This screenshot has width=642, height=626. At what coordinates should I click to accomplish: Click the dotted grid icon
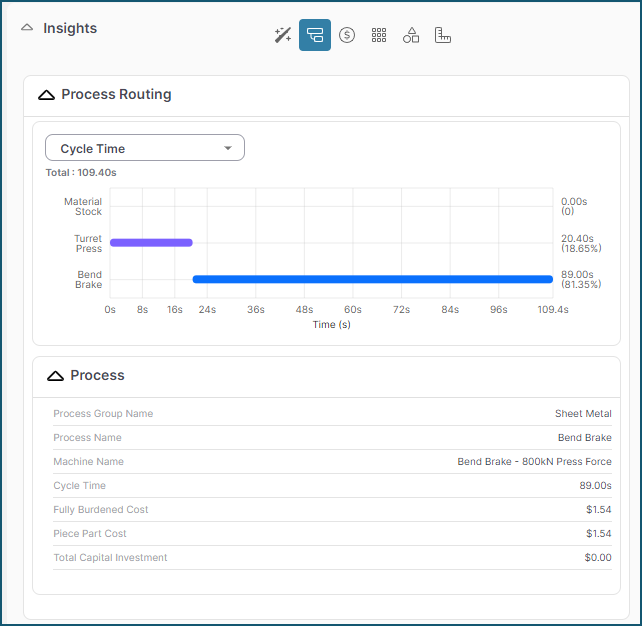coord(379,35)
